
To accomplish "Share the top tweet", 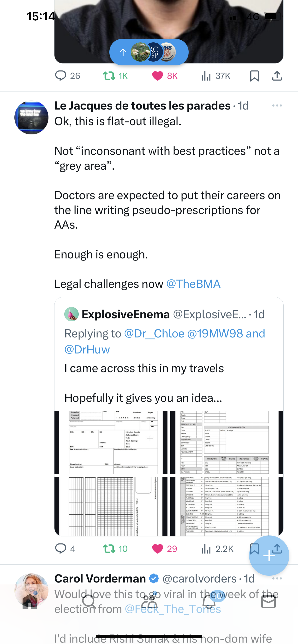I will (x=277, y=76).
